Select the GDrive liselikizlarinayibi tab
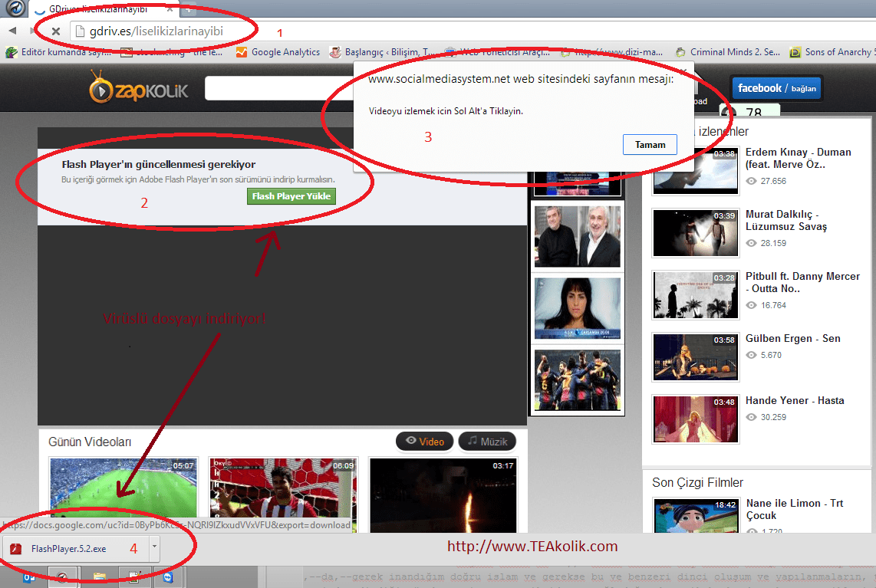Screen dimensions: 876x588 104,9
